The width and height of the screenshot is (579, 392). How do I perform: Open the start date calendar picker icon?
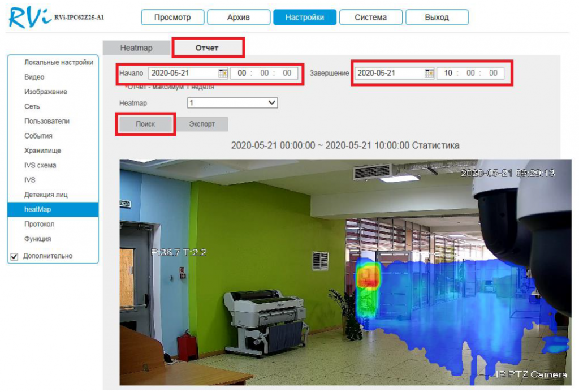point(223,73)
